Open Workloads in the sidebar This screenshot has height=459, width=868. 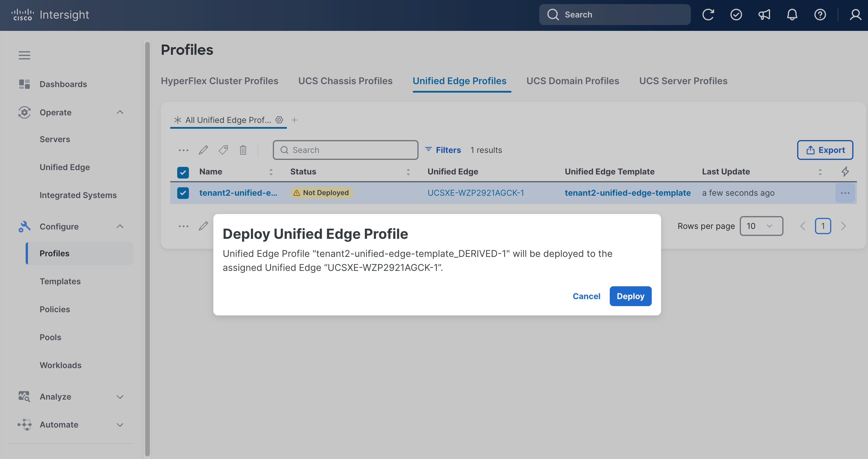point(61,366)
